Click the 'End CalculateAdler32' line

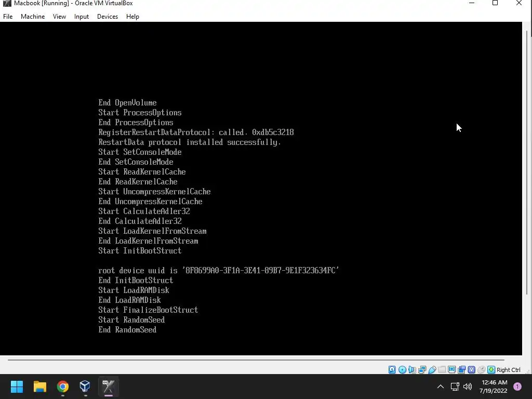140,221
